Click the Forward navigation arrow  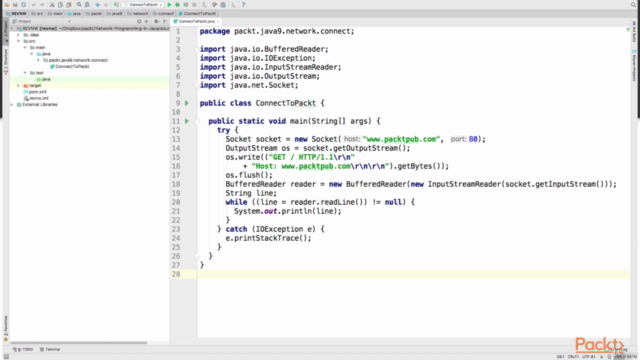click(x=106, y=4)
